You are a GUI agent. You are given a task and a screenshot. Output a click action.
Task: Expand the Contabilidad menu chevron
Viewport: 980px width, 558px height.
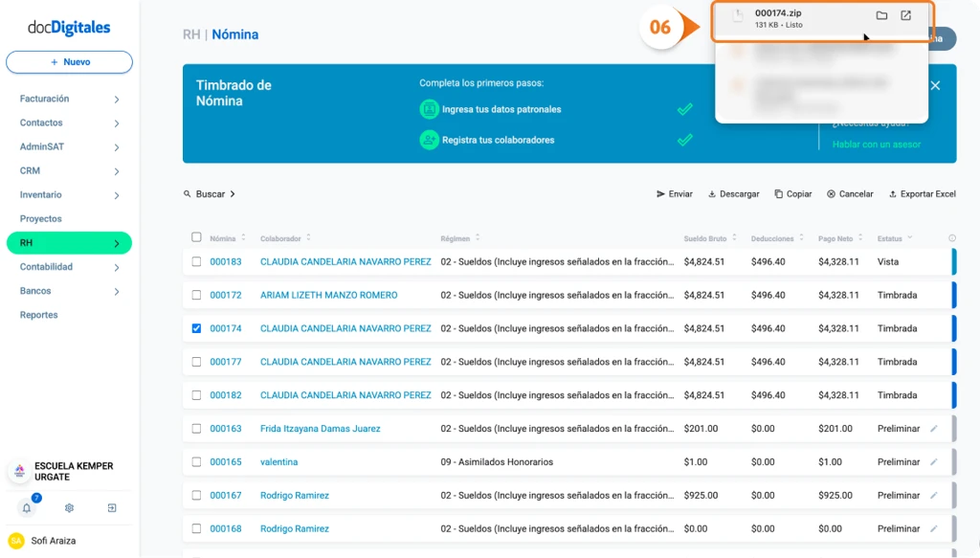(x=117, y=267)
